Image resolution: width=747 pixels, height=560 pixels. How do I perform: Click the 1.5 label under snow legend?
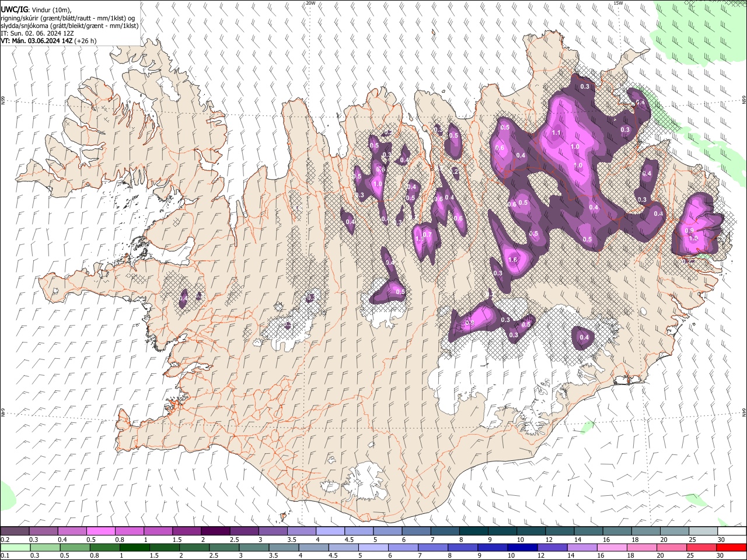[x=177, y=540]
